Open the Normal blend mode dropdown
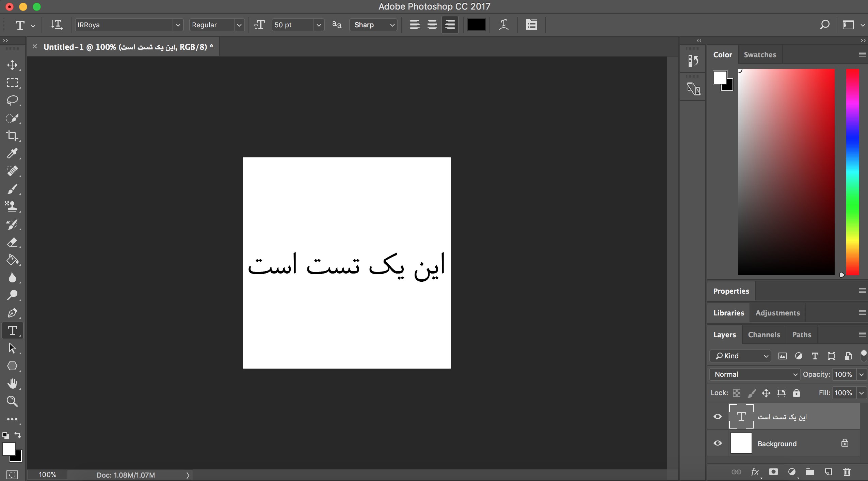The image size is (868, 481). click(754, 374)
